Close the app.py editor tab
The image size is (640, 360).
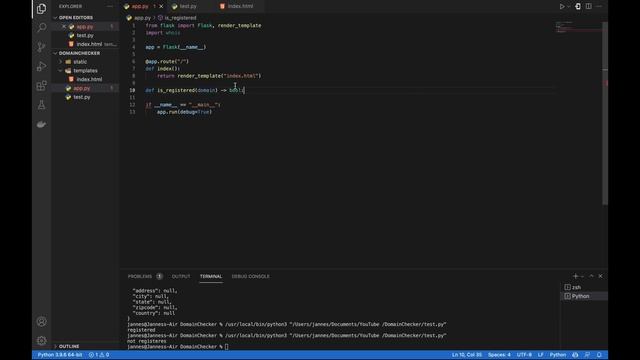(x=161, y=7)
